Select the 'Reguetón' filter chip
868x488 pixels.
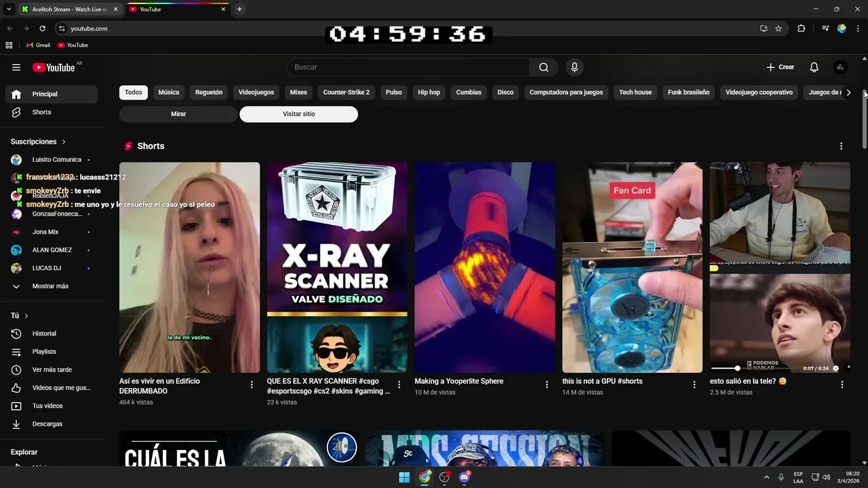click(x=209, y=92)
